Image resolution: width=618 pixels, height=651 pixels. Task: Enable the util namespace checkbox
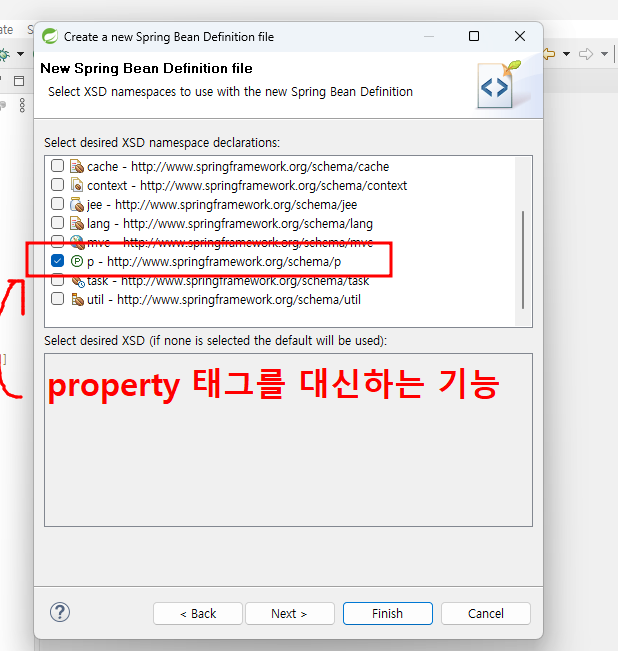tap(57, 299)
